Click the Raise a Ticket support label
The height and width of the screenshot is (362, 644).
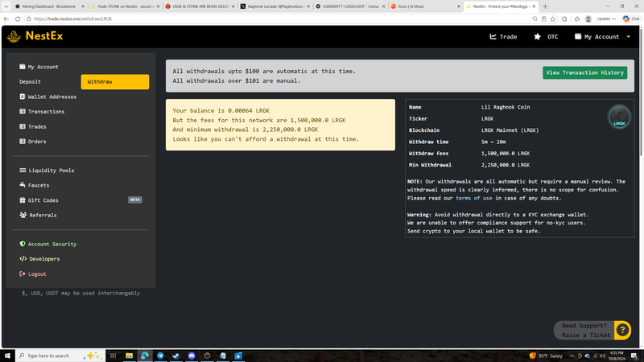[586, 335]
